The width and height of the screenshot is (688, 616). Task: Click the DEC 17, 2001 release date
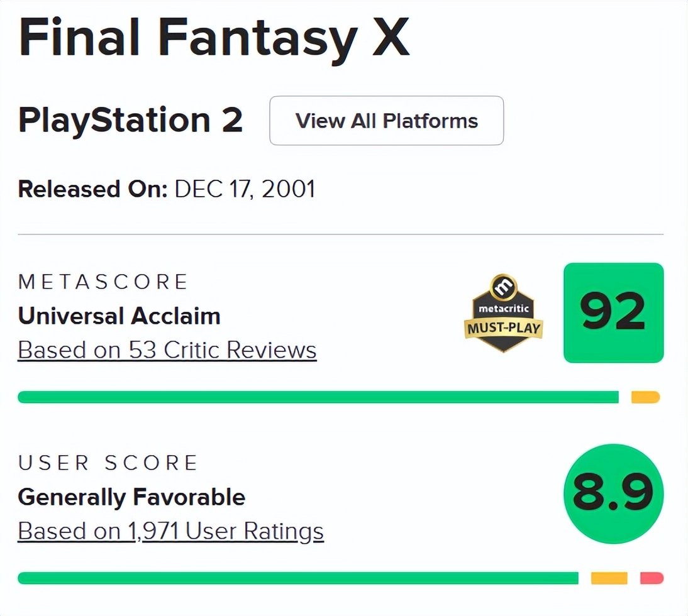pyautogui.click(x=245, y=189)
